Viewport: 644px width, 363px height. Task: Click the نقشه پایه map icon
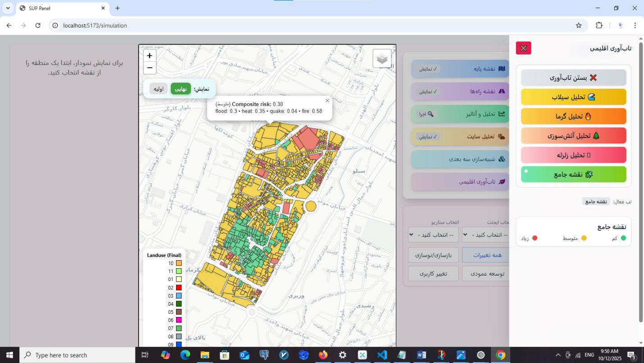point(502,69)
